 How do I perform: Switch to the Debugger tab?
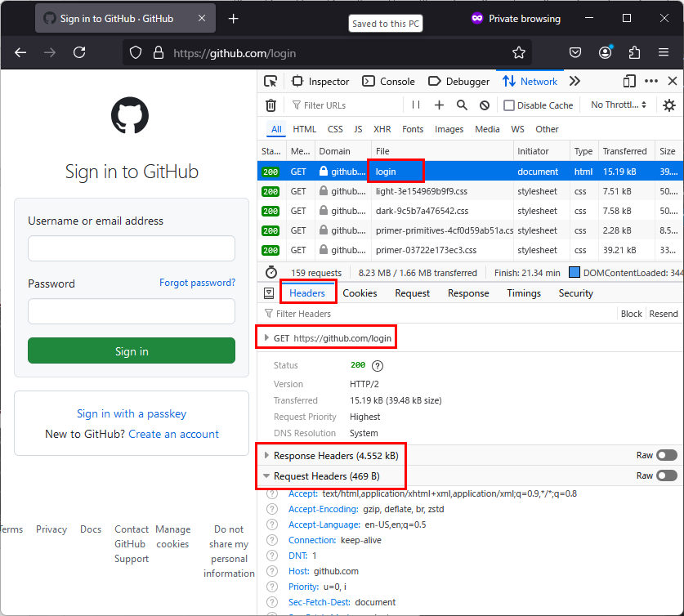pyautogui.click(x=459, y=82)
